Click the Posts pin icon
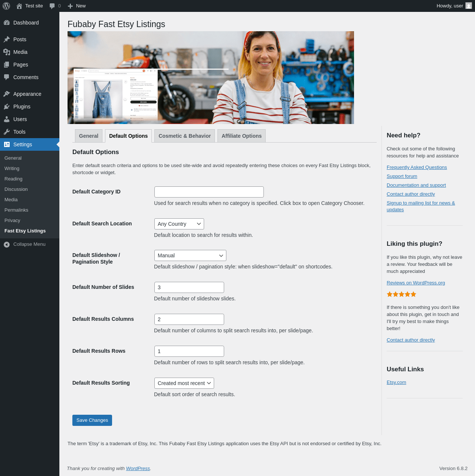The image size is (475, 476). pos(7,39)
